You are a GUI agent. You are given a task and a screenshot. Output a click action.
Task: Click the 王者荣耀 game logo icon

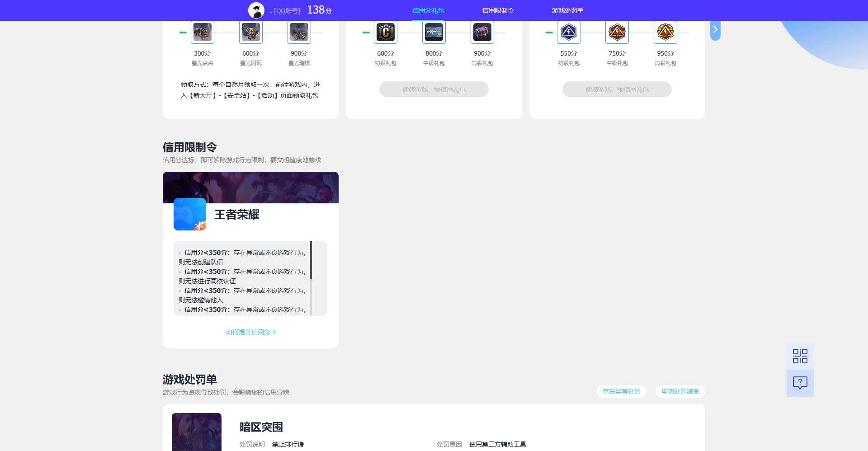coord(190,214)
